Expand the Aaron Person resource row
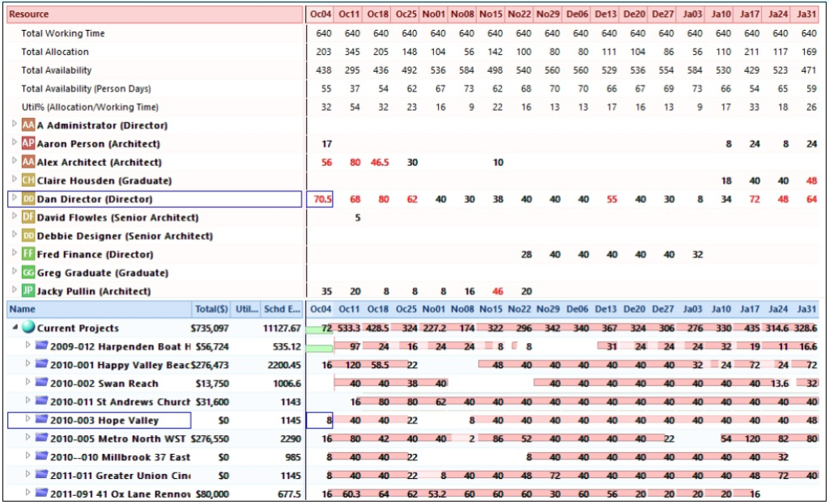 point(15,142)
